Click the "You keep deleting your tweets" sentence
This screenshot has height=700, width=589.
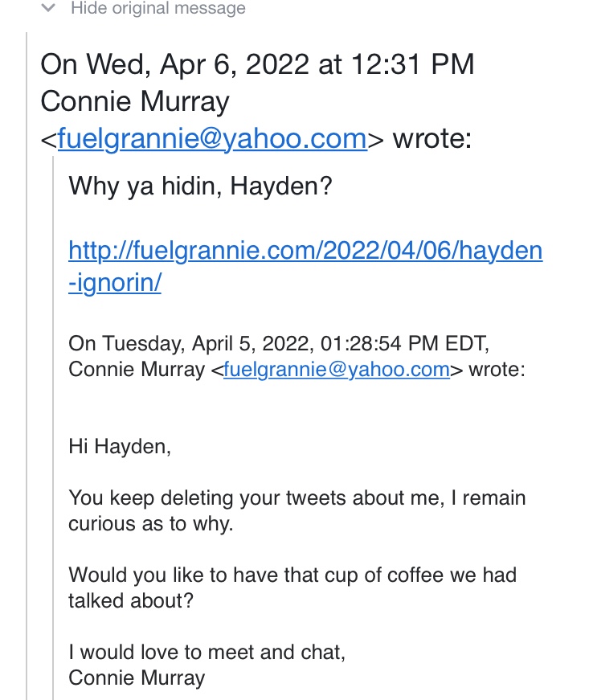click(x=297, y=498)
